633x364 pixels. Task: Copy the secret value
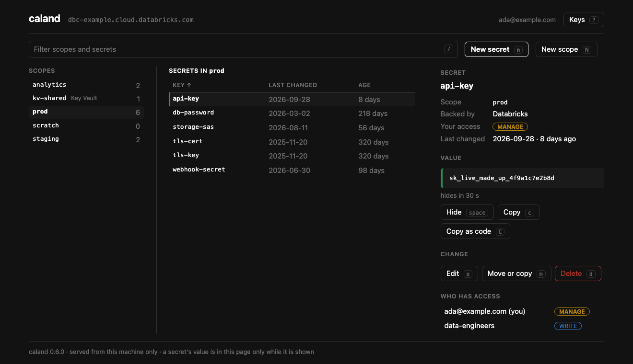tap(519, 212)
